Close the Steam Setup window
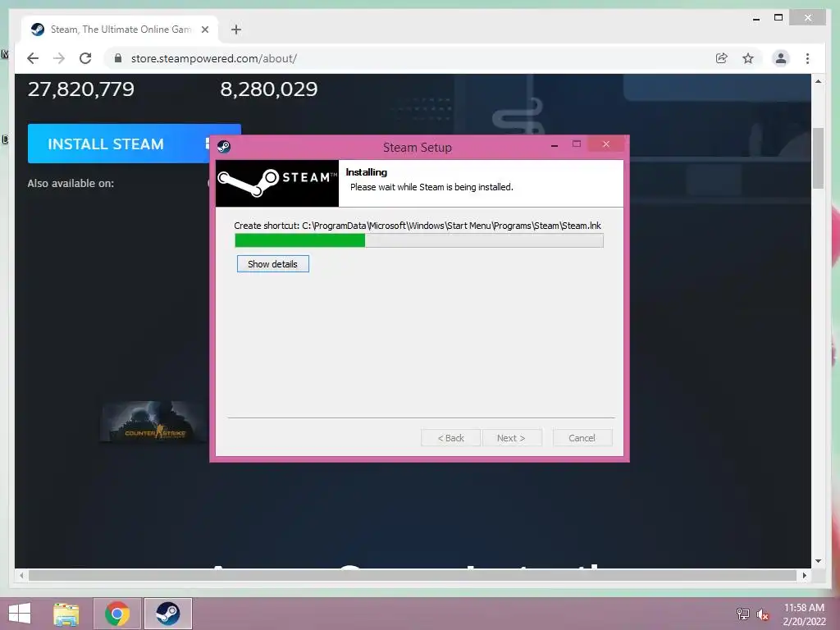840x630 pixels. click(606, 144)
